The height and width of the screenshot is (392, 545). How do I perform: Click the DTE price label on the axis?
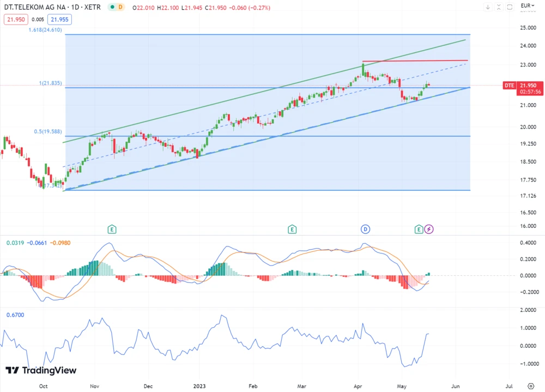coord(509,86)
